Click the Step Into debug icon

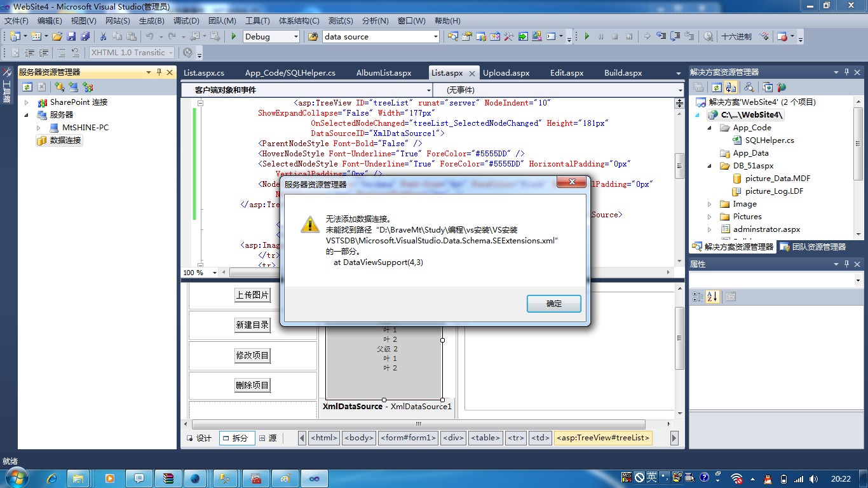[661, 37]
